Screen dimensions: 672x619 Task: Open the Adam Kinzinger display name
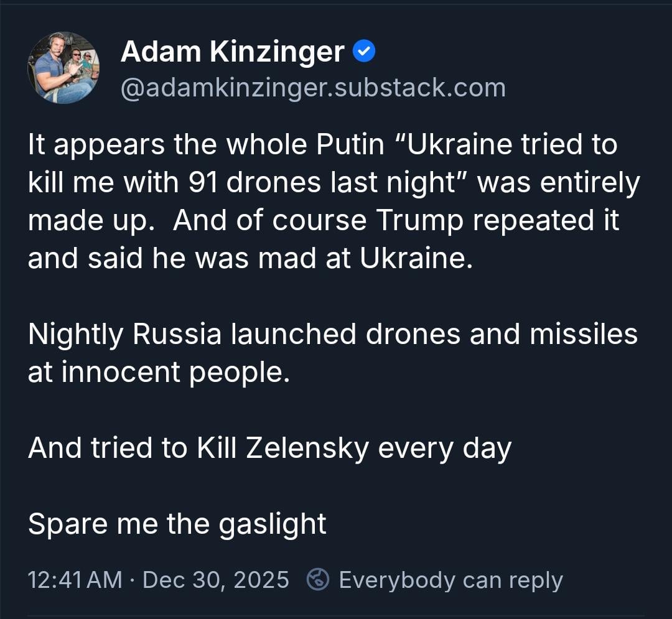point(232,52)
